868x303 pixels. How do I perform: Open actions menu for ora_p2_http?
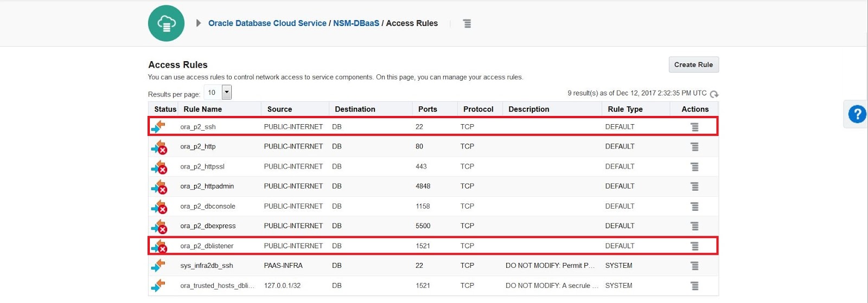pos(694,147)
